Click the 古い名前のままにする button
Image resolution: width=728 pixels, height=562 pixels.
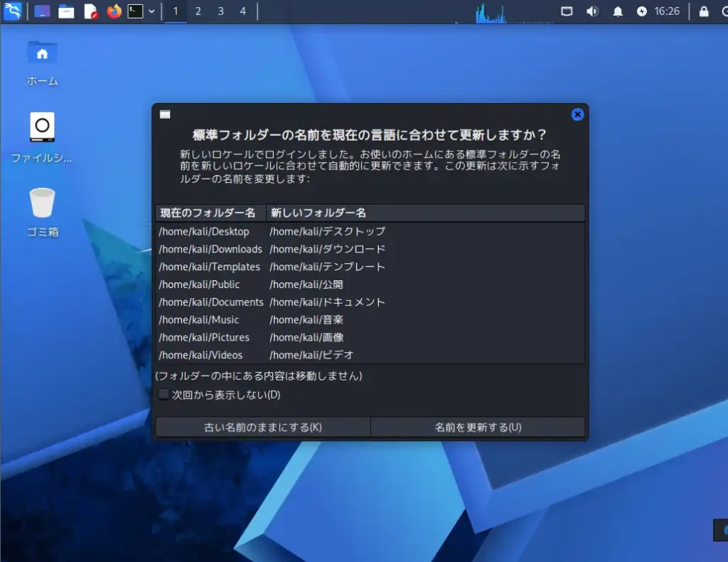click(262, 427)
